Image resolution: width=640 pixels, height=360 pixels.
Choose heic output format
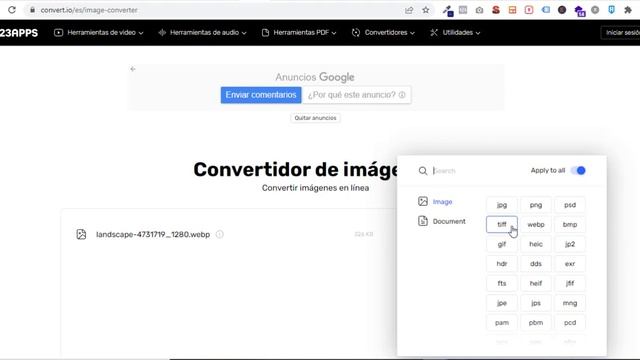(x=536, y=244)
